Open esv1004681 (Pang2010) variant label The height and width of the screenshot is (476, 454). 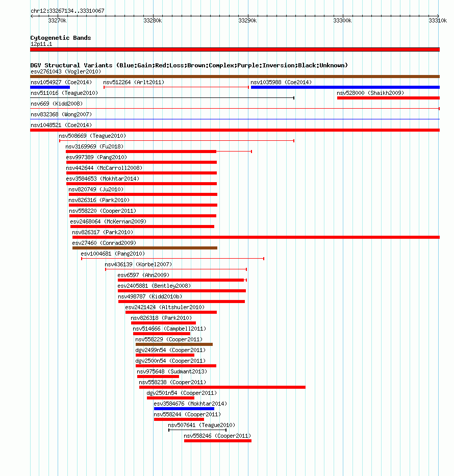click(x=113, y=254)
